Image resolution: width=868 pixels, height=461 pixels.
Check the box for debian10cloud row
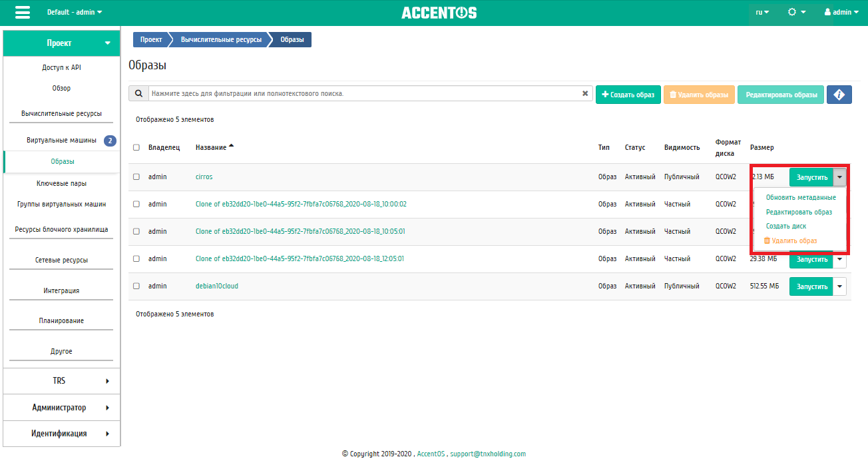136,286
